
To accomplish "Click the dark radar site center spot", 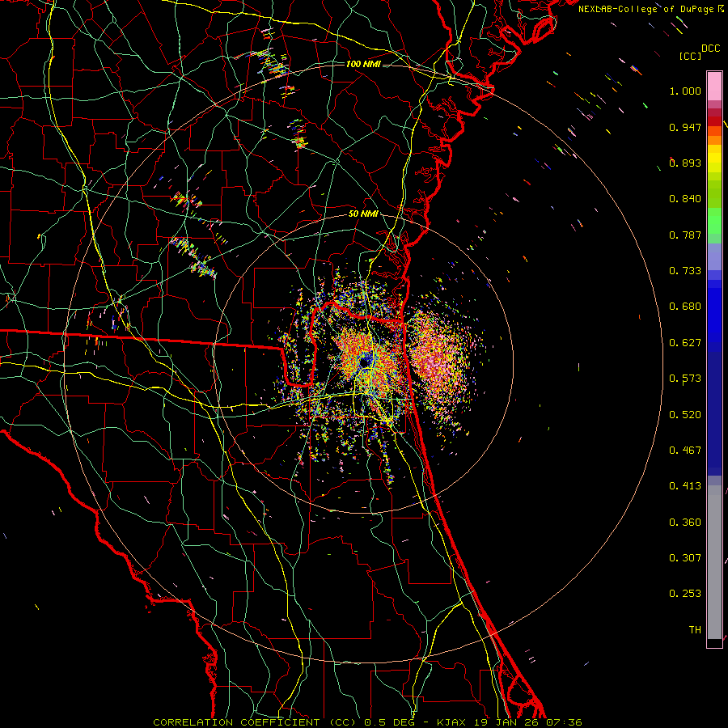I will pyautogui.click(x=365, y=362).
